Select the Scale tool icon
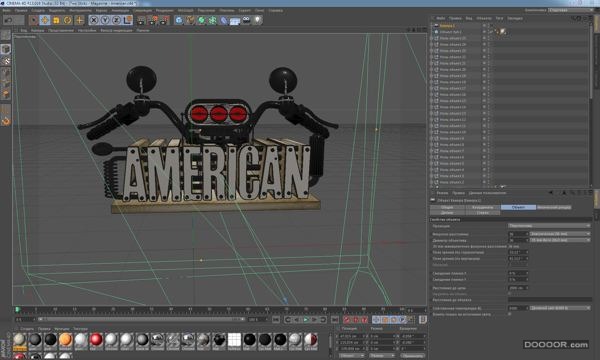Image resolution: width=600 pixels, height=360 pixels. tap(56, 20)
